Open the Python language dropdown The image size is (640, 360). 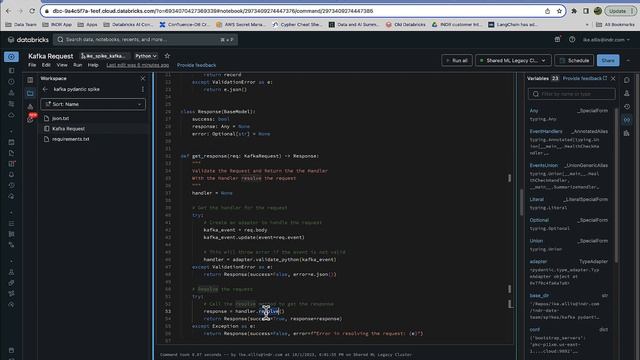click(146, 56)
